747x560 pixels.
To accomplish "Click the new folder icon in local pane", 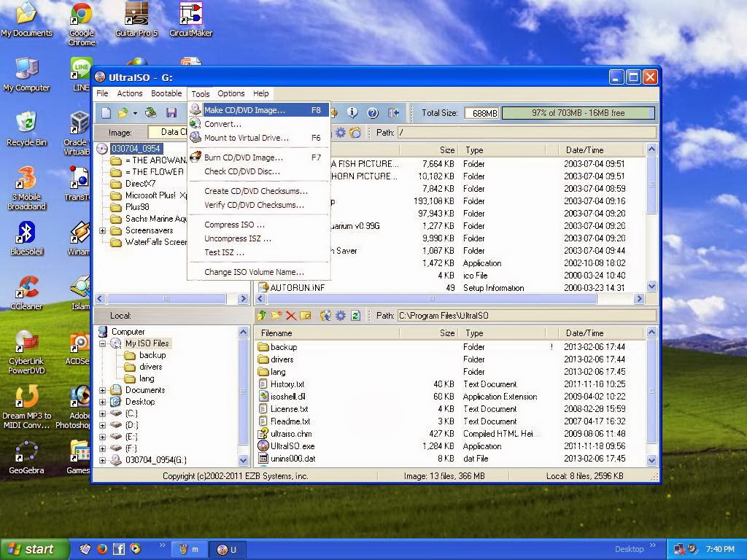I will tap(276, 316).
